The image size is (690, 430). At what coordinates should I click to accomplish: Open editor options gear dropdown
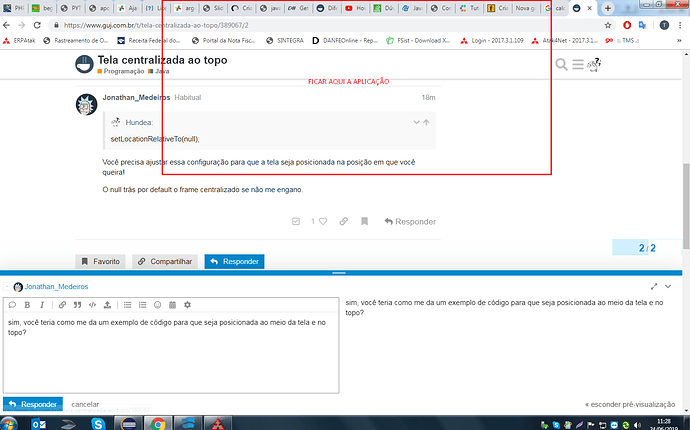pyautogui.click(x=187, y=305)
